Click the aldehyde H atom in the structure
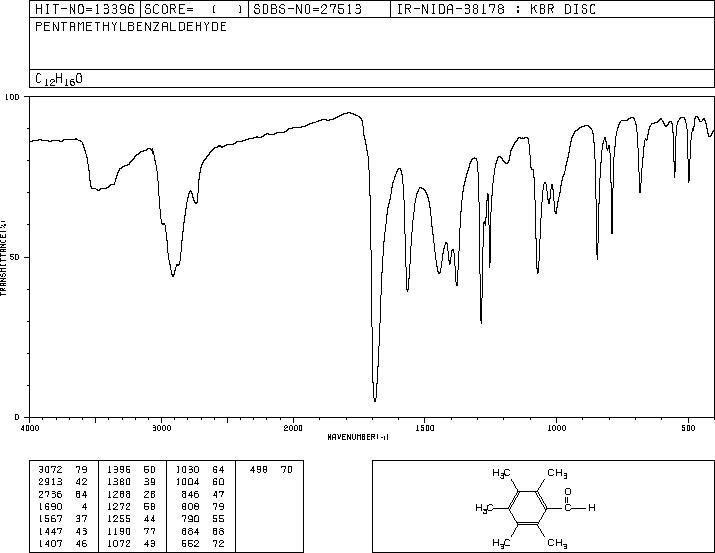Image resolution: width=715 pixels, height=553 pixels. [x=591, y=507]
